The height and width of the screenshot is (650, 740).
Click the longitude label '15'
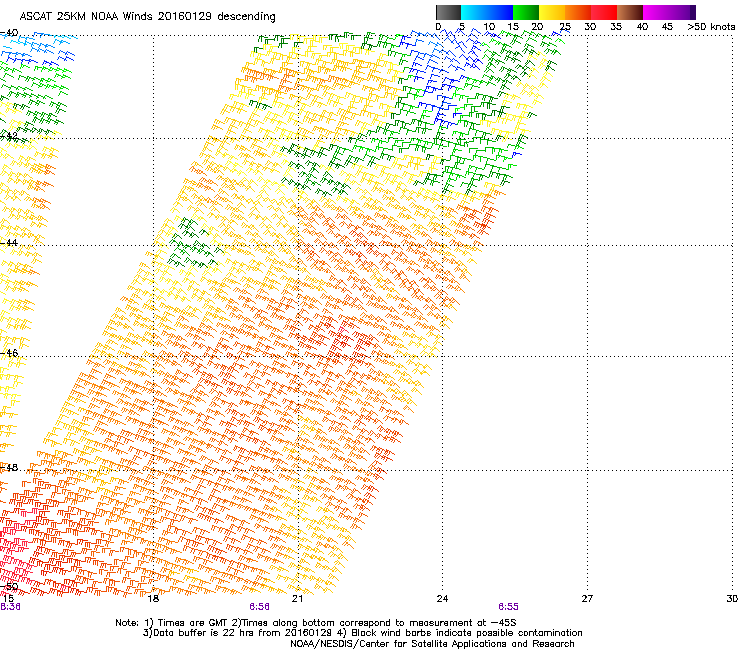(8, 599)
